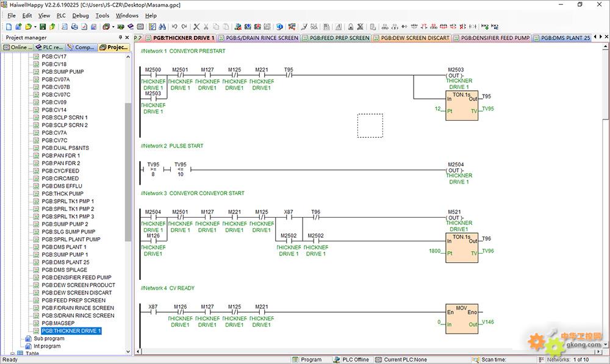Click the last ladder instruction toolbar icon
610x364 pixels.
(495, 27)
